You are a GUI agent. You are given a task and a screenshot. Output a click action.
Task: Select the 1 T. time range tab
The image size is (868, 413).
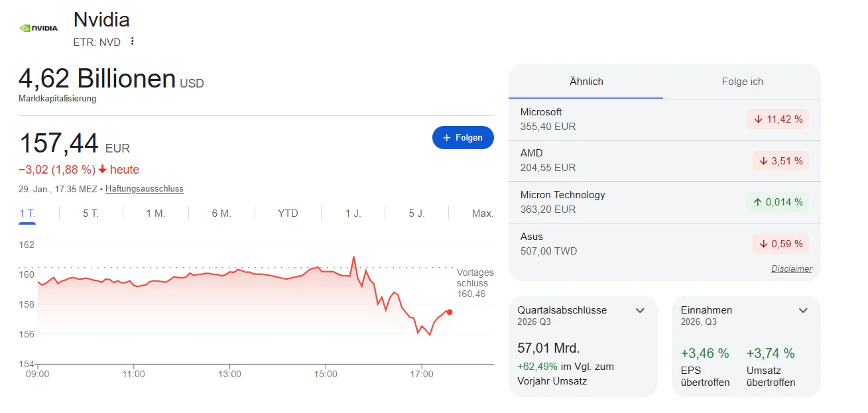click(27, 213)
